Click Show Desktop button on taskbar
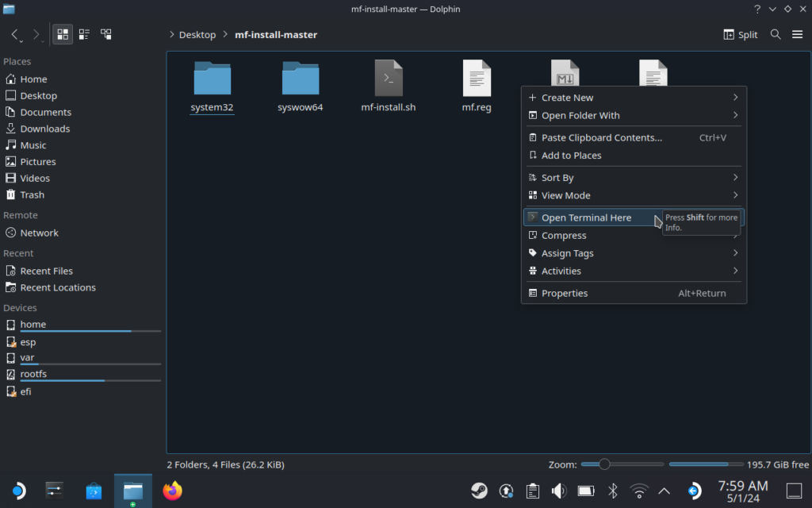This screenshot has height=508, width=812. 794,491
